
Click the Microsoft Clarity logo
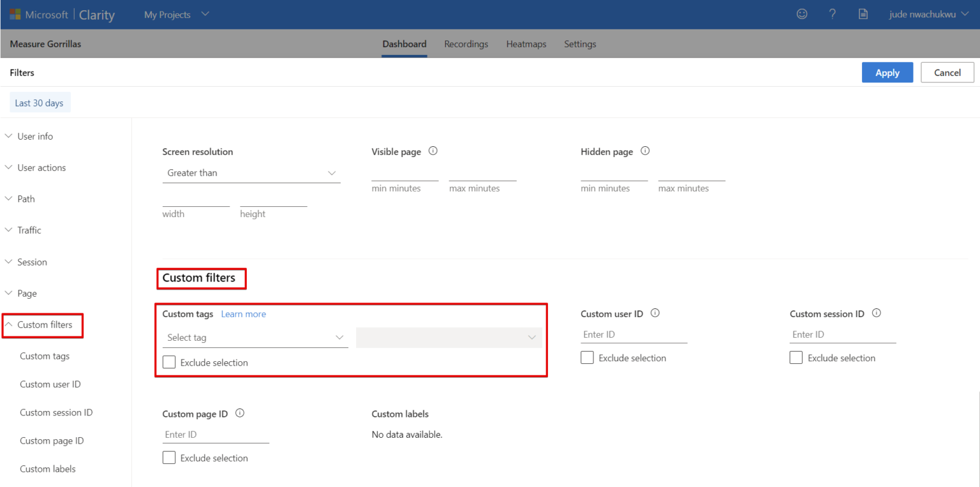tap(62, 14)
